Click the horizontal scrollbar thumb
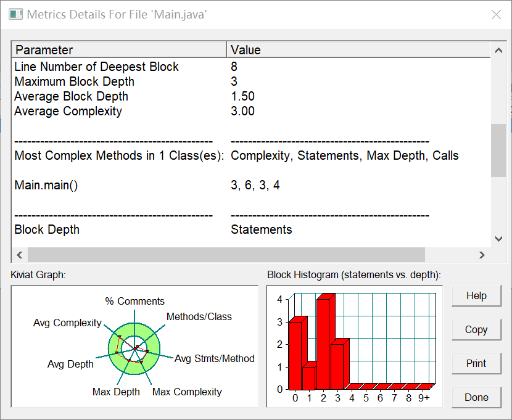Screen dimensions: 512x420 pos(226,255)
